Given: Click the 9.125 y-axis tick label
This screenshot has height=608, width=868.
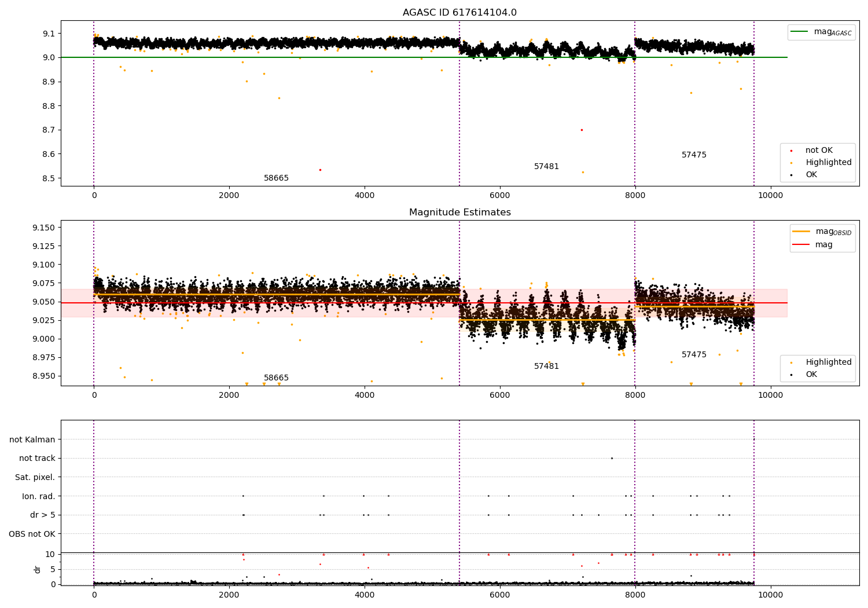Looking at the screenshot, I should [44, 246].
